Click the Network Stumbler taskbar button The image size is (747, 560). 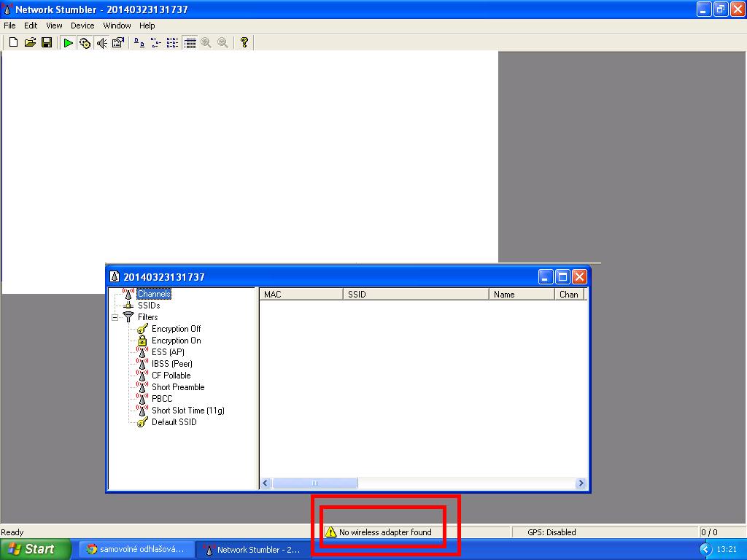[x=252, y=550]
